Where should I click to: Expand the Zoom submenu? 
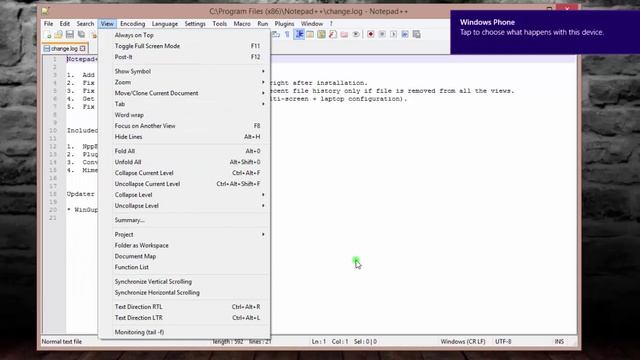[184, 82]
